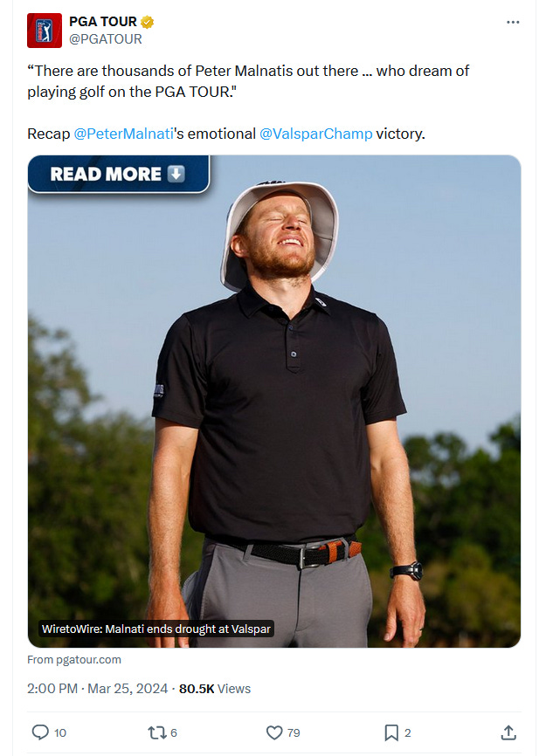Click the READ MORE banner
The height and width of the screenshot is (756, 546).
(119, 174)
